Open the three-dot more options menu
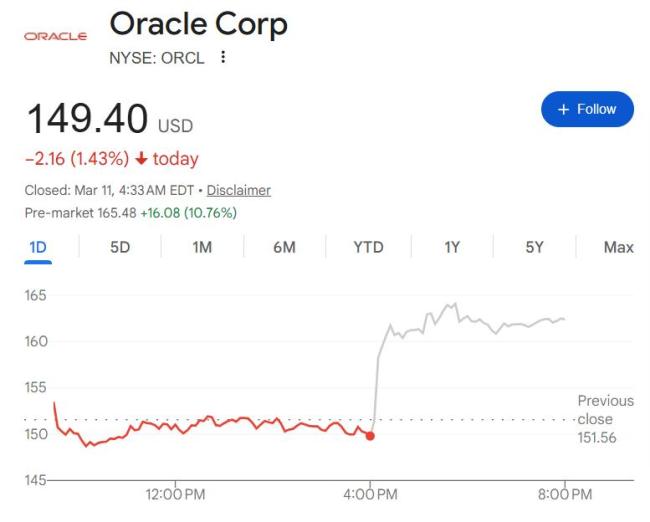Image resolution: width=650 pixels, height=522 pixels. [x=222, y=58]
